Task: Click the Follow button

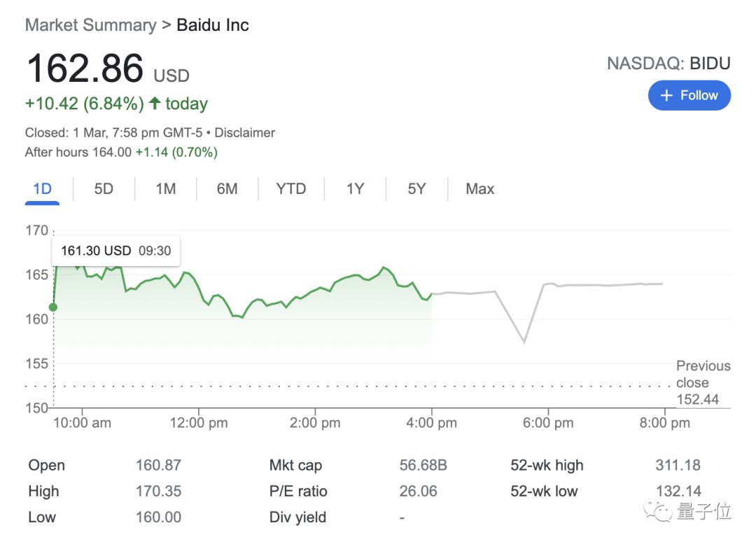Action: click(x=689, y=95)
